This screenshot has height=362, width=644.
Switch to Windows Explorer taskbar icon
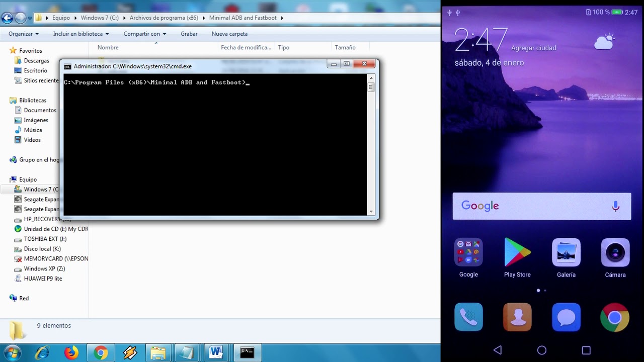158,353
